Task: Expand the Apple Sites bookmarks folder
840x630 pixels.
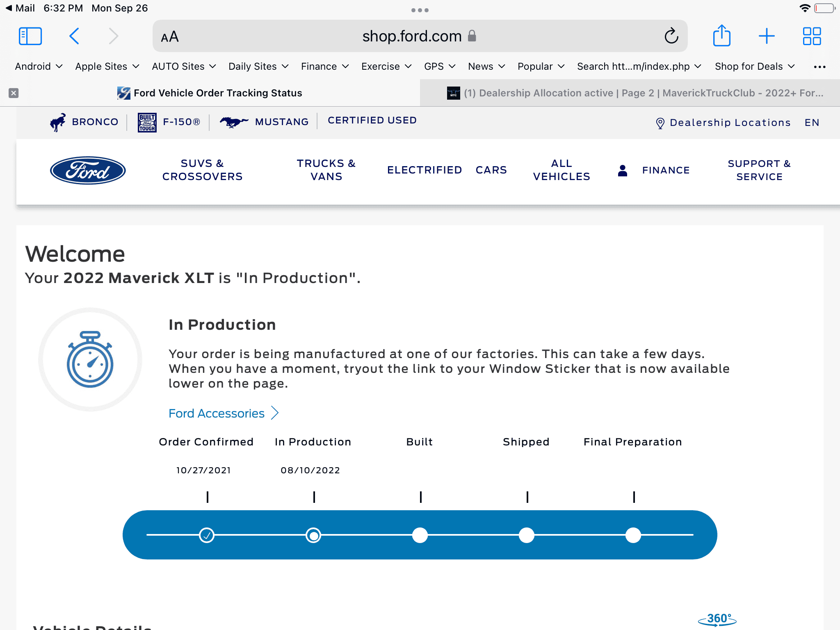Action: 107,66
